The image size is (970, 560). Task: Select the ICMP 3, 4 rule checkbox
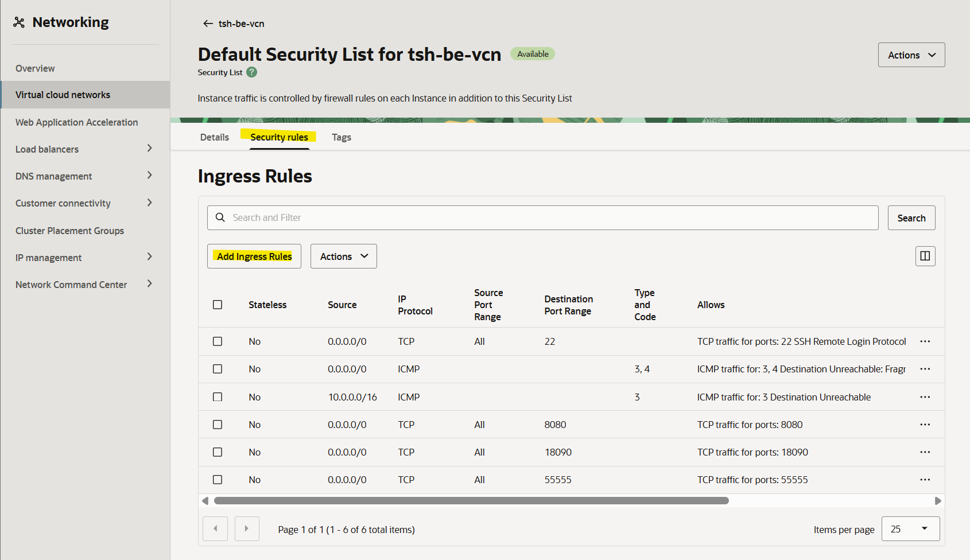click(x=218, y=369)
